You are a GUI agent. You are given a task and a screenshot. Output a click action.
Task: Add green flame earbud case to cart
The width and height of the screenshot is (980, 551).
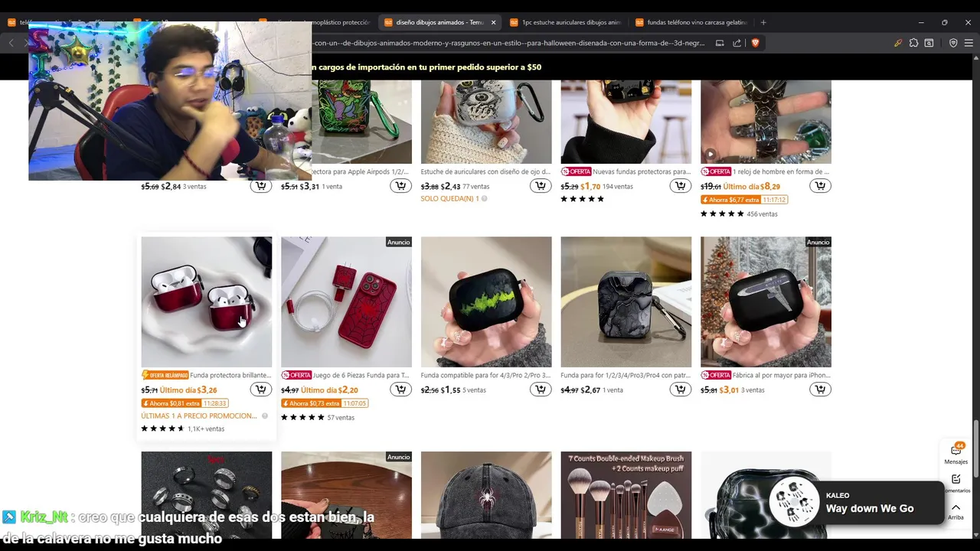coord(541,390)
